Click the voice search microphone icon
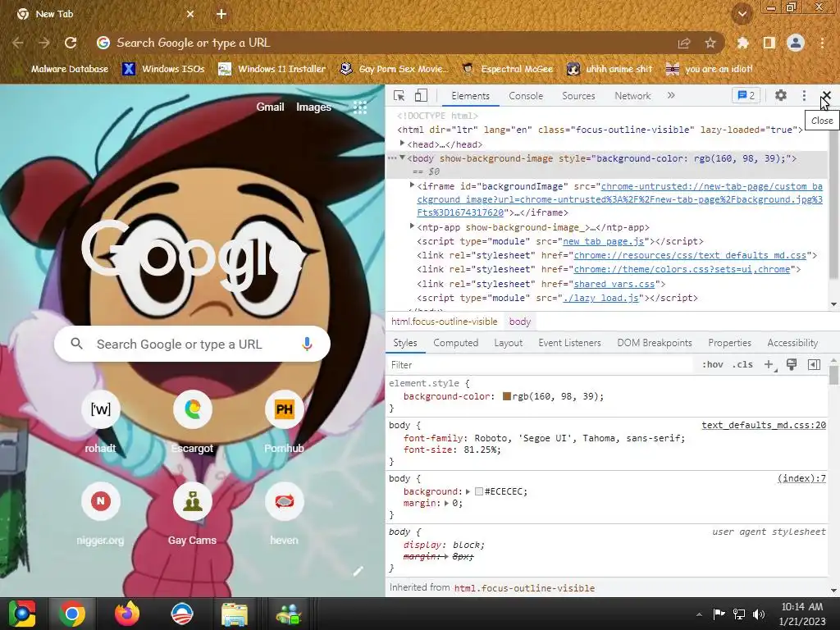The width and height of the screenshot is (840, 630). tap(307, 344)
